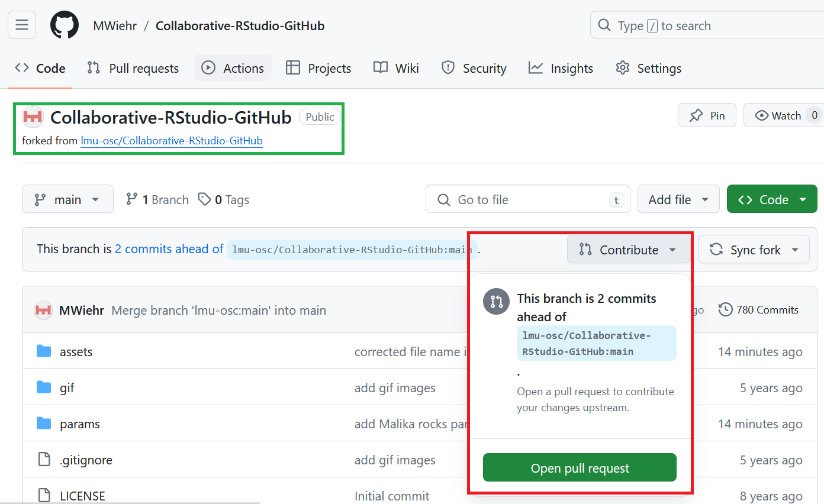Click the branch icon beside 1 Branch

(131, 199)
